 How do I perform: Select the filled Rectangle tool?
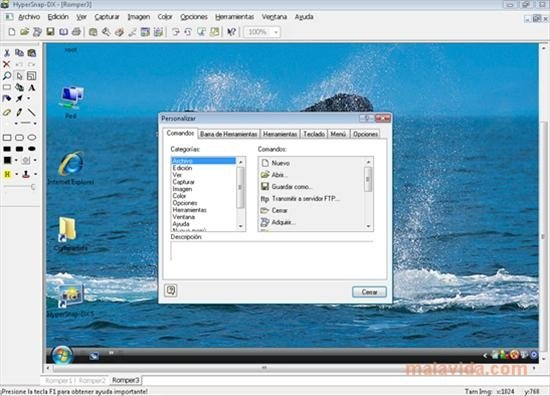(7, 149)
